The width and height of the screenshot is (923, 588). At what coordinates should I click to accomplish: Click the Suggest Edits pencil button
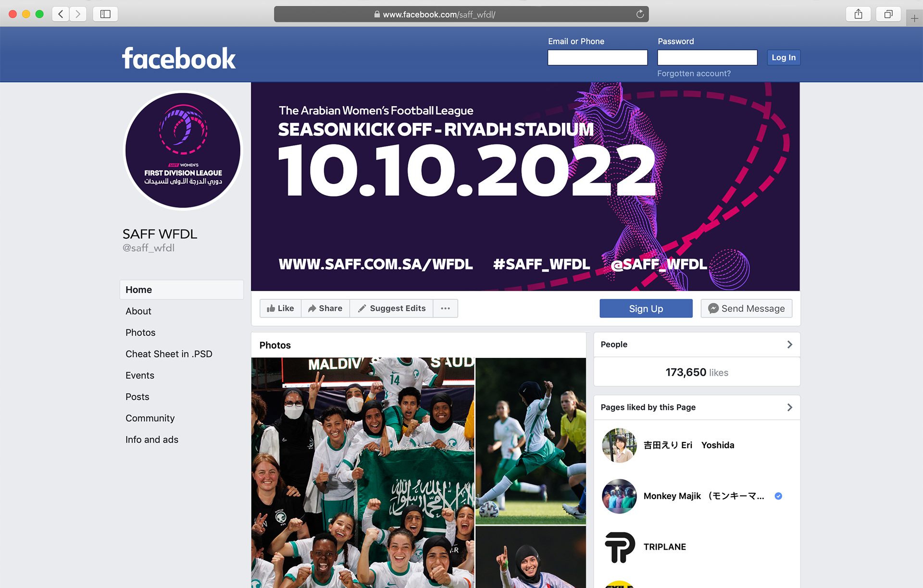392,308
